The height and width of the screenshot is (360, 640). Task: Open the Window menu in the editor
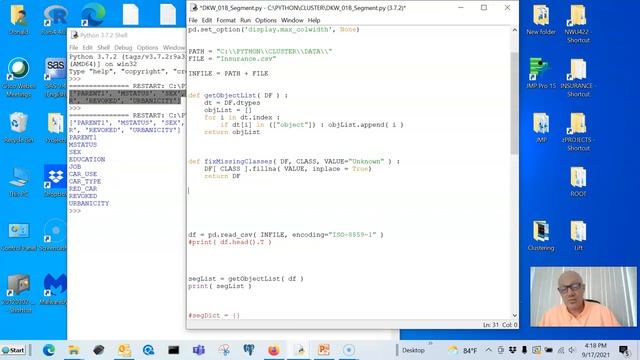(292, 20)
